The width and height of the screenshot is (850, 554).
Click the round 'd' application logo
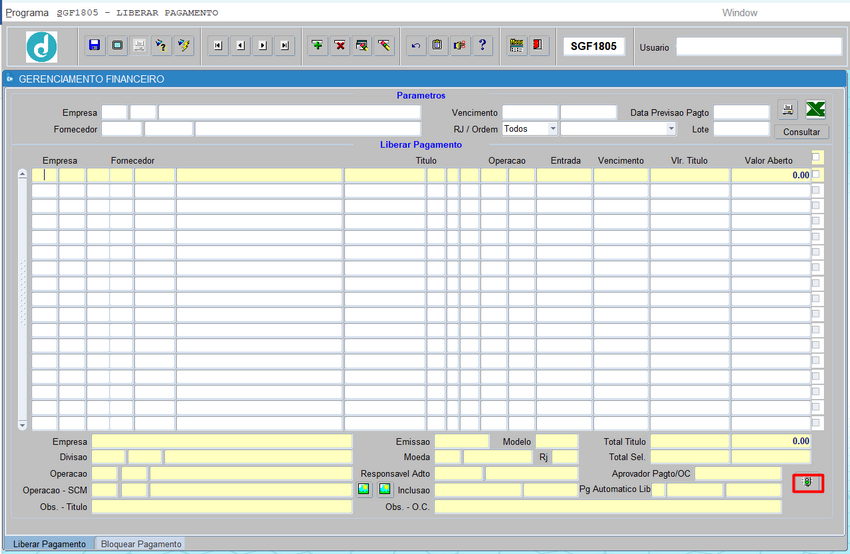click(42, 47)
